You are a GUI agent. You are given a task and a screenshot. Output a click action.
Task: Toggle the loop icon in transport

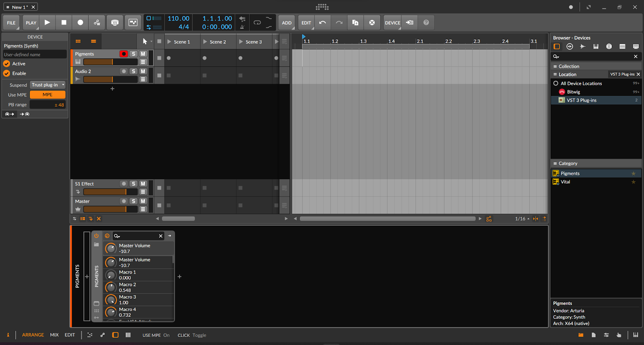(x=257, y=23)
